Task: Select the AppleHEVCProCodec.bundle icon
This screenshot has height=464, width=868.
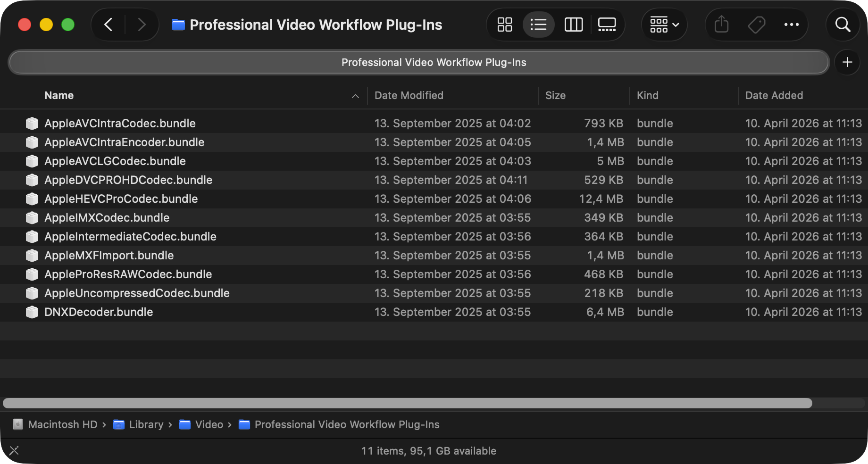Action: [32, 199]
